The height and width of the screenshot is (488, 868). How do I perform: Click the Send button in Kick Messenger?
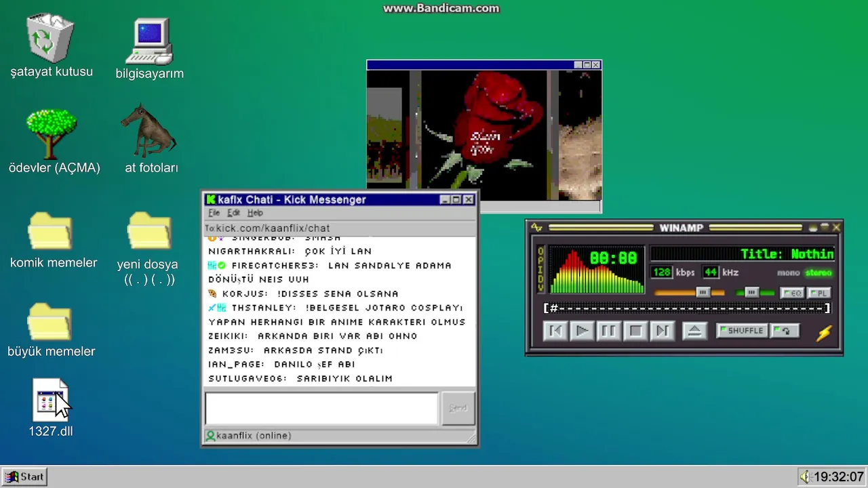pos(458,408)
